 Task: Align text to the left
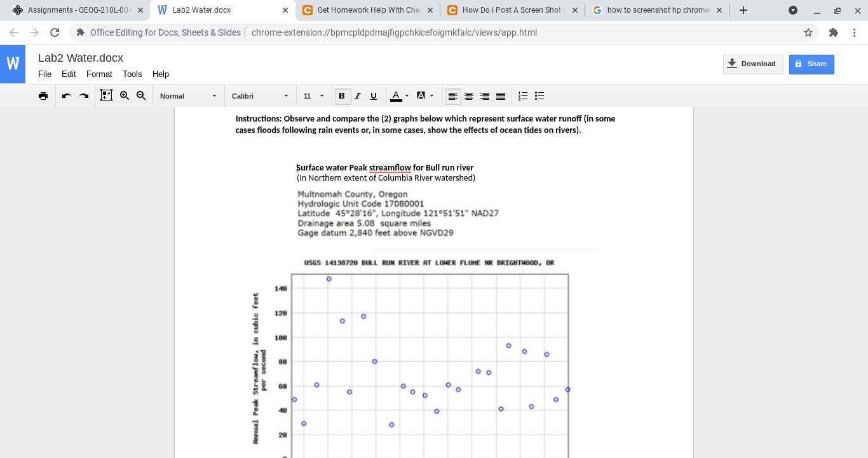pyautogui.click(x=453, y=96)
